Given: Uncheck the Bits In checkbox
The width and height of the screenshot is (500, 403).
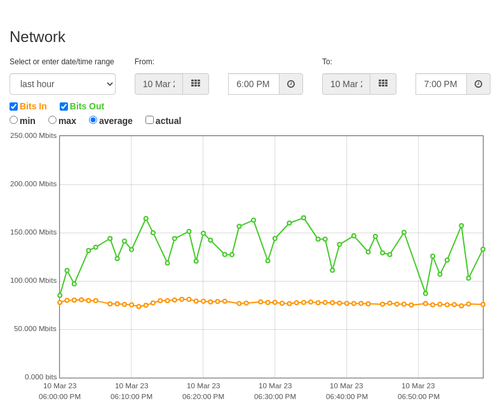Looking at the screenshot, I should pos(14,106).
